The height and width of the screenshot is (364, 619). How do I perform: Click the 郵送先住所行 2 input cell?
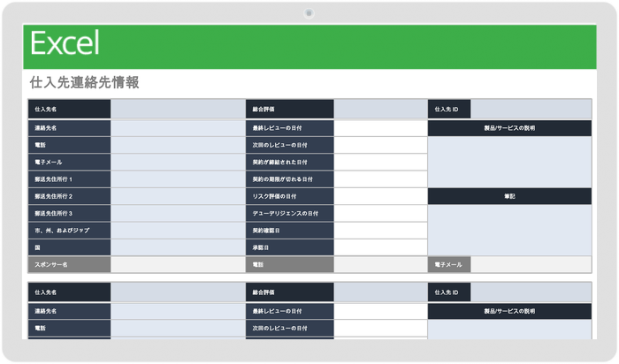pyautogui.click(x=178, y=196)
